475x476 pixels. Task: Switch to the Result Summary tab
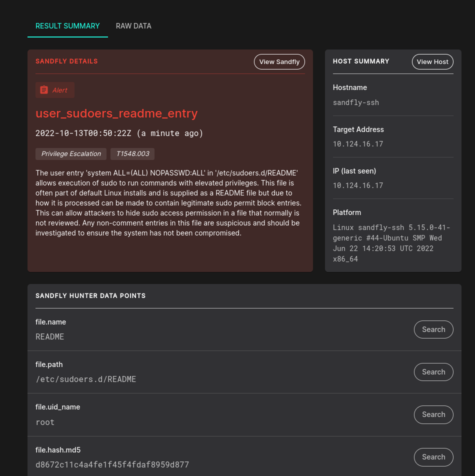[67, 26]
